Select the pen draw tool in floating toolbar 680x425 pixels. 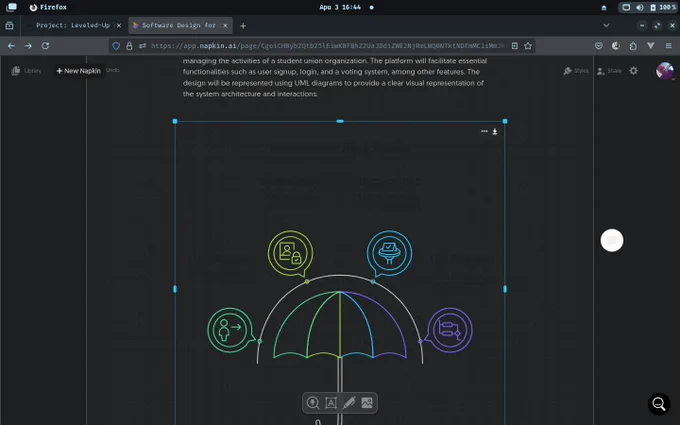coord(349,403)
